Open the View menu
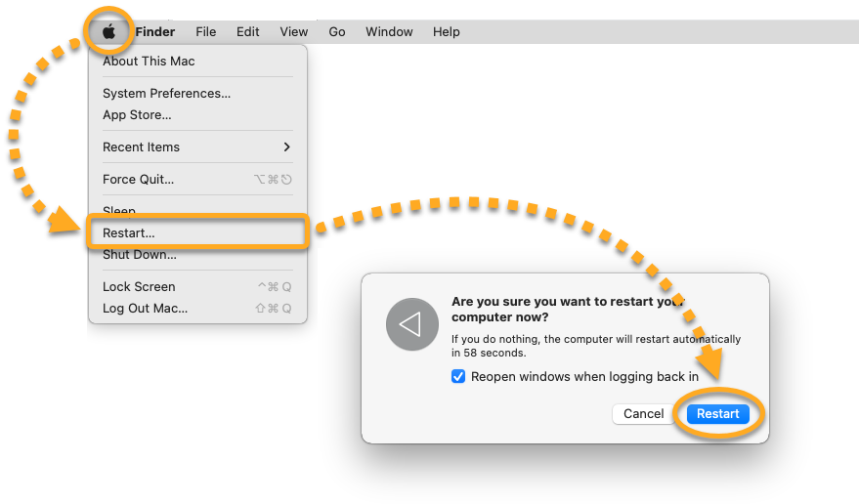Image resolution: width=859 pixels, height=504 pixels. 293,32
